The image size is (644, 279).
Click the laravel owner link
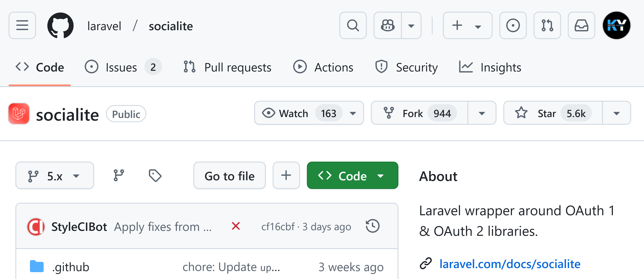(x=104, y=26)
